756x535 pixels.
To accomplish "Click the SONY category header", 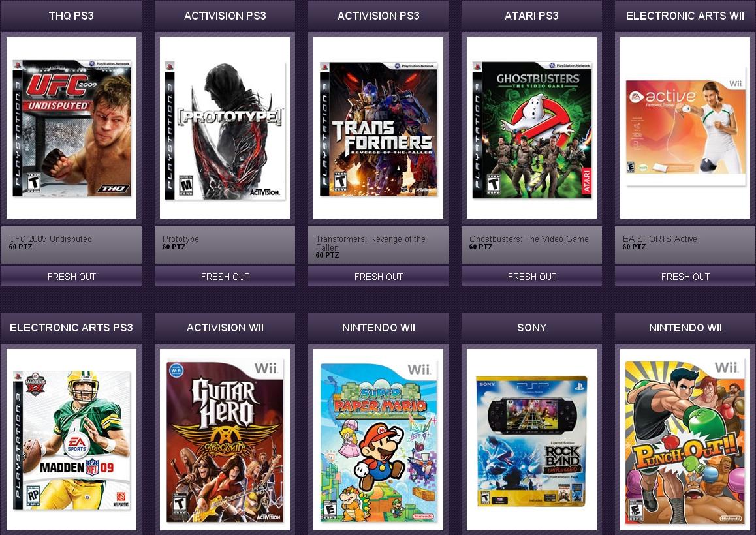I will click(x=531, y=328).
